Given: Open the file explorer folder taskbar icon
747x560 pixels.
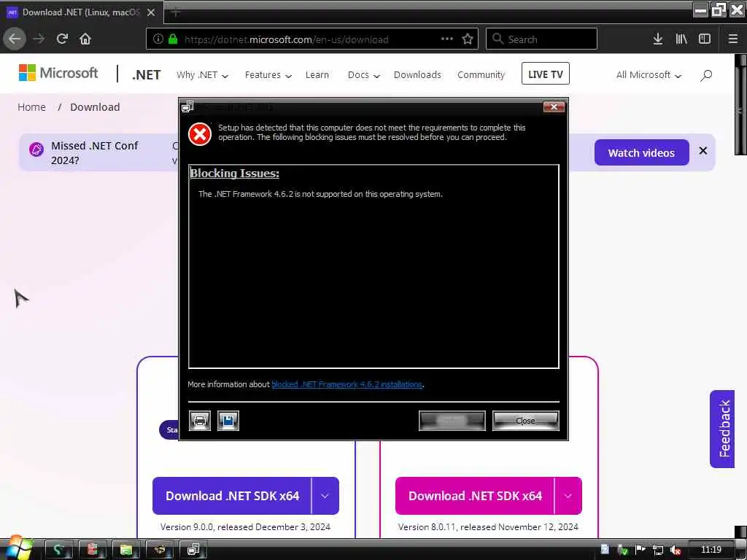Looking at the screenshot, I should pyautogui.click(x=125, y=550).
